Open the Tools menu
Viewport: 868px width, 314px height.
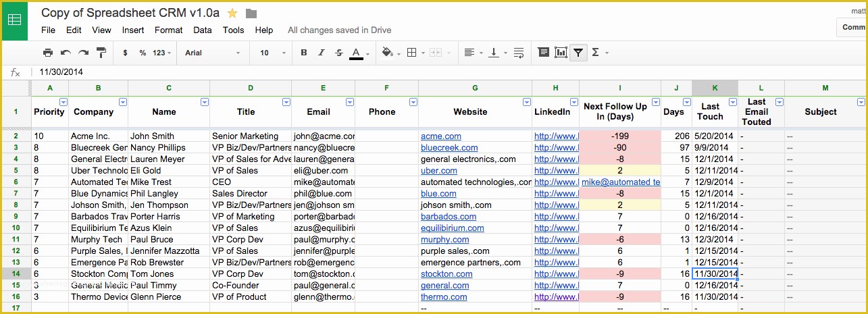(234, 30)
